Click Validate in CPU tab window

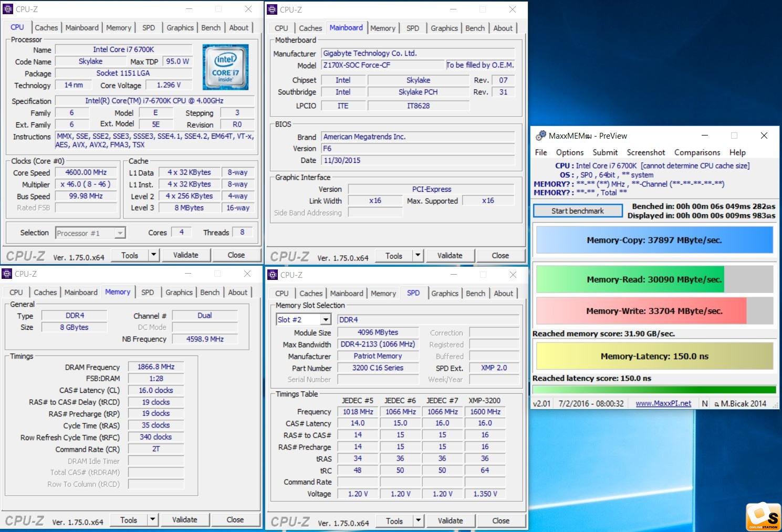click(x=186, y=255)
